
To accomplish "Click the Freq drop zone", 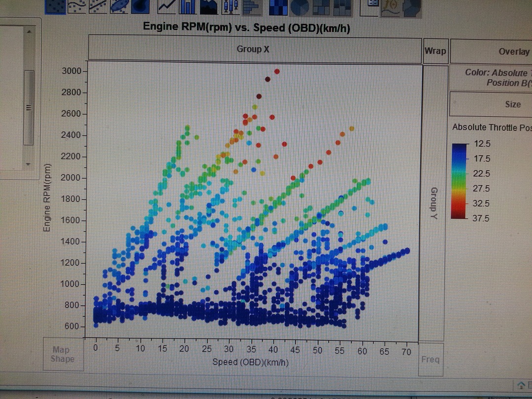I will click(430, 359).
